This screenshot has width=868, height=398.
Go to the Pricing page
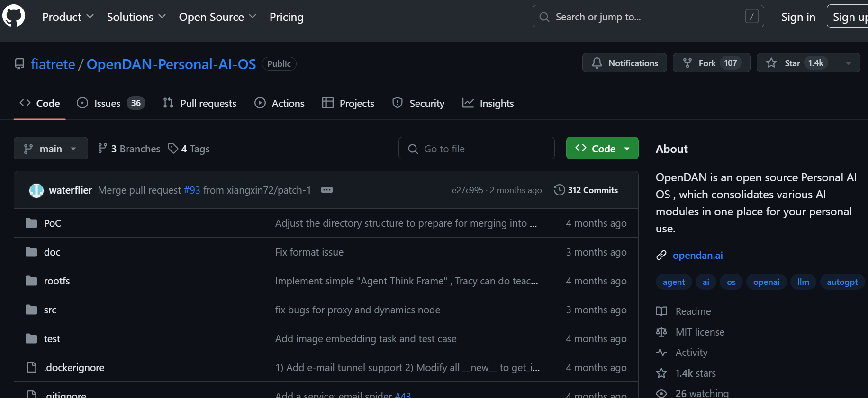click(287, 17)
